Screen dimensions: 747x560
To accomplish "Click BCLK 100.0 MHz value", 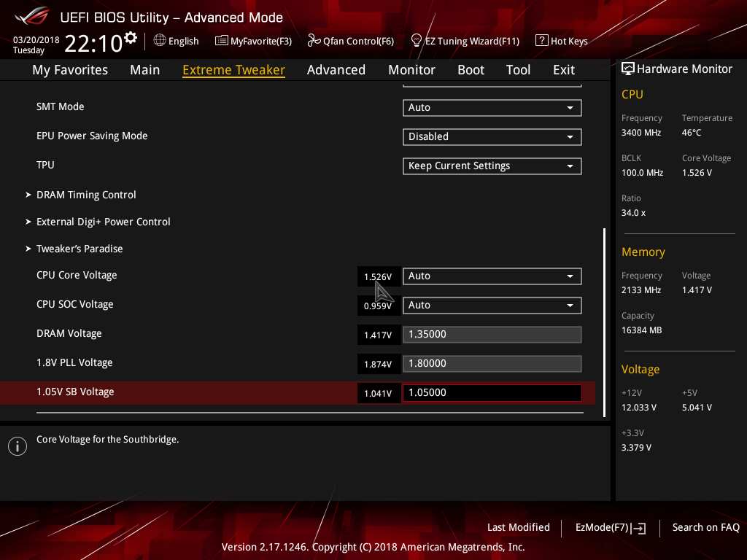I will pos(642,172).
